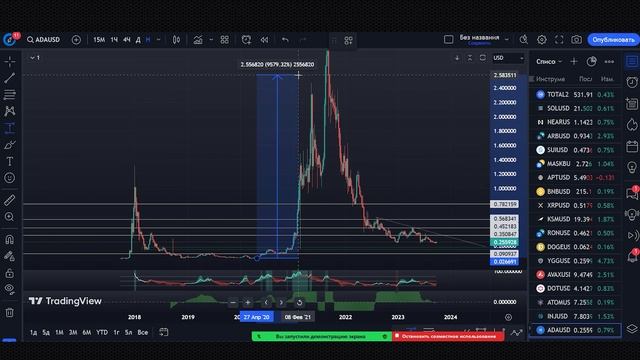Create an alert with the clock icon
The image size is (640, 360).
tap(246, 40)
